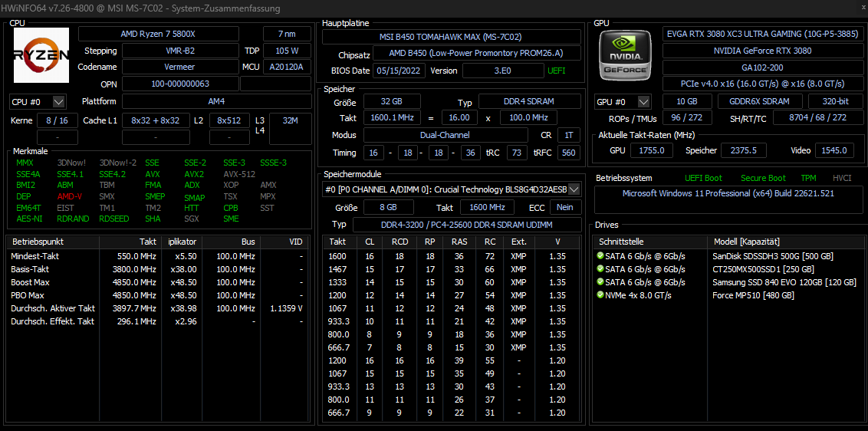The width and height of the screenshot is (868, 431).
Task: Click the red AMD-V feature label
Action: (x=69, y=196)
